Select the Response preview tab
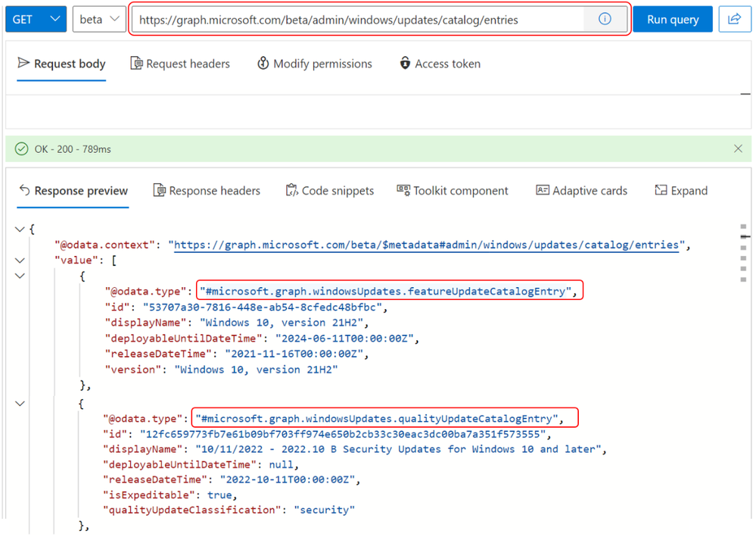Viewport: 756px width, 540px height. point(73,191)
